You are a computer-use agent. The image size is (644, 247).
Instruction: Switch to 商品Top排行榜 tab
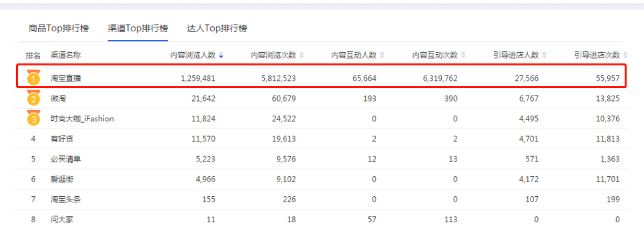click(59, 28)
